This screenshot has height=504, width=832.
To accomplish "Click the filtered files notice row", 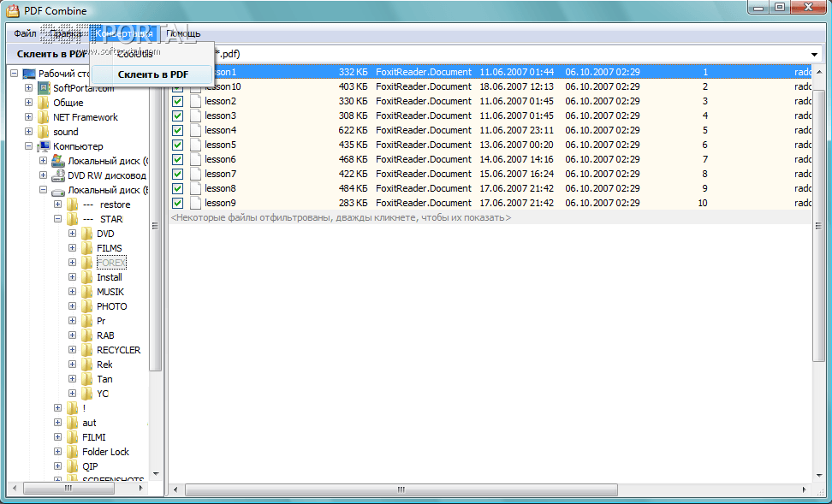I will pos(490,217).
